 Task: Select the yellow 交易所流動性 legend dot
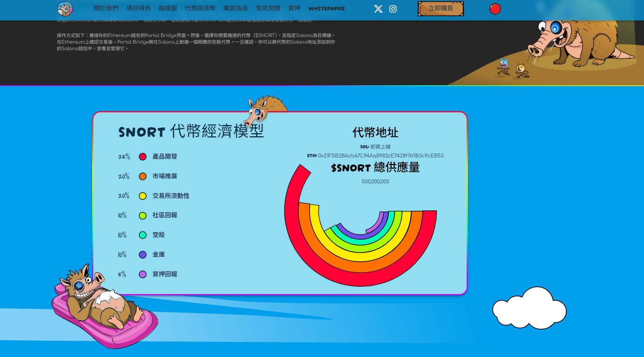click(143, 196)
